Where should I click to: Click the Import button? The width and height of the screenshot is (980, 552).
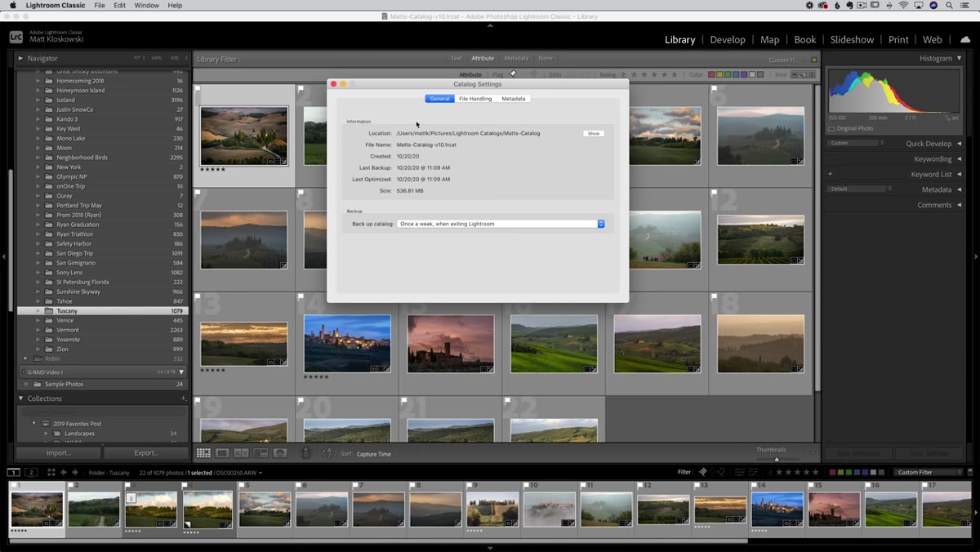pos(59,453)
